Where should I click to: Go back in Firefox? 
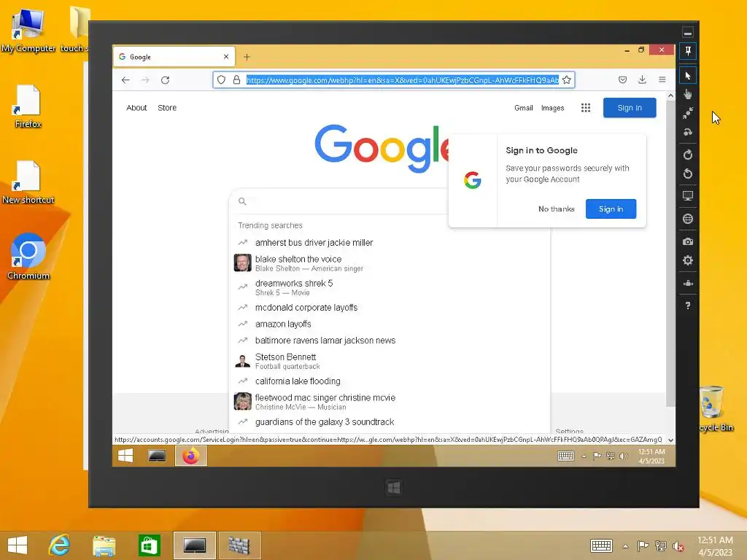[125, 80]
